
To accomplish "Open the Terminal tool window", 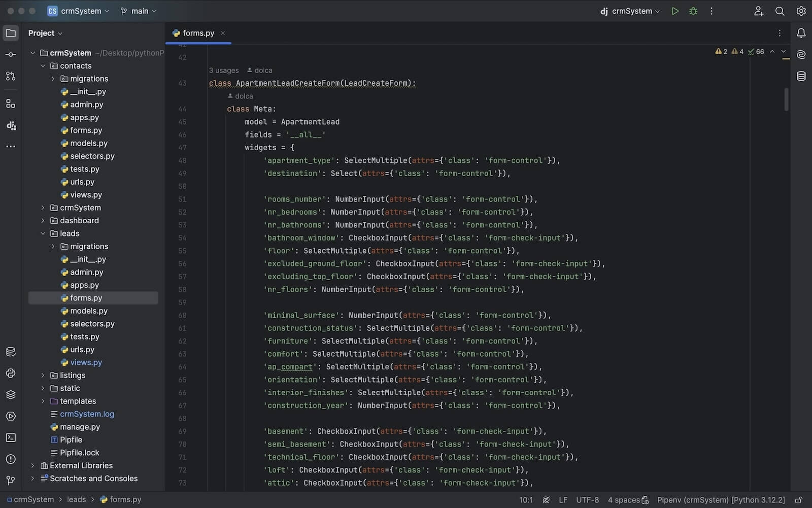I will pos(11,437).
